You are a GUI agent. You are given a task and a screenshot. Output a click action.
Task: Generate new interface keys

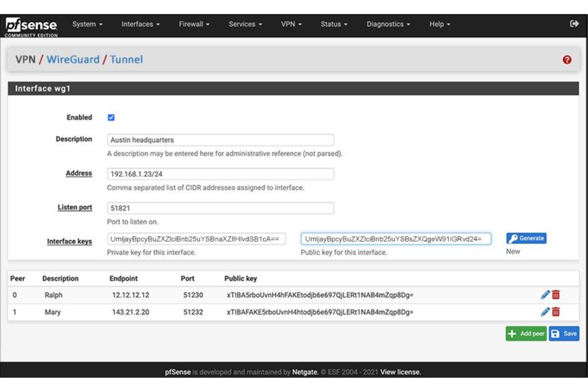(526, 238)
